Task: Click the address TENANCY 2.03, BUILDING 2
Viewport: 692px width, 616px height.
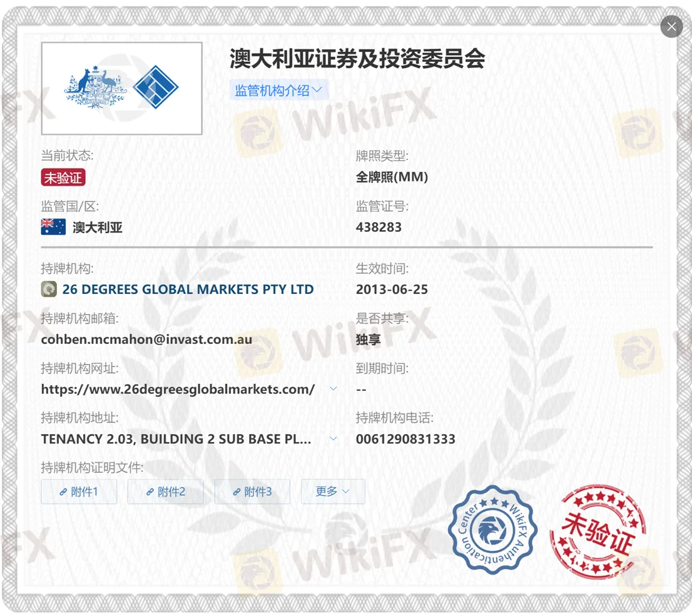Action: [176, 439]
